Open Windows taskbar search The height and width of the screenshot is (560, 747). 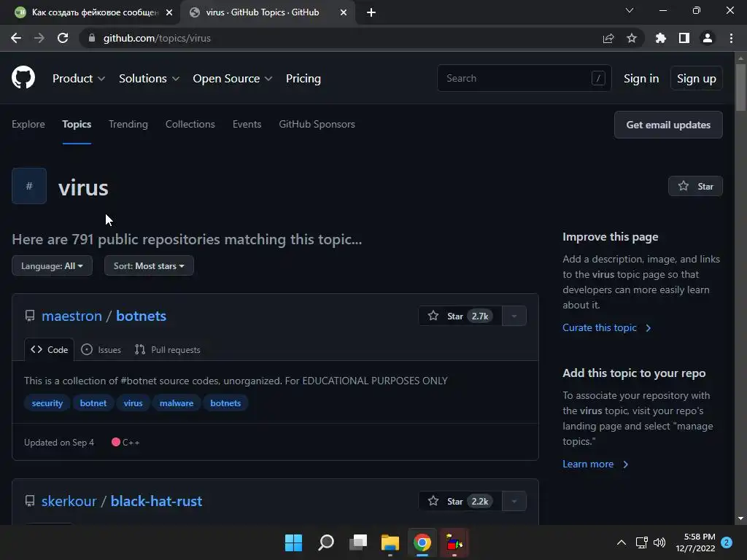[x=326, y=542]
